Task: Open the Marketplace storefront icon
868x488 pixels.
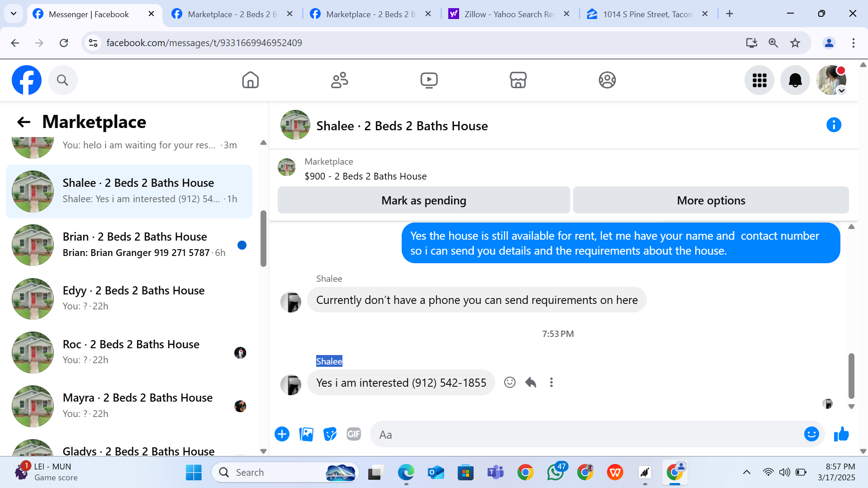Action: click(x=518, y=80)
